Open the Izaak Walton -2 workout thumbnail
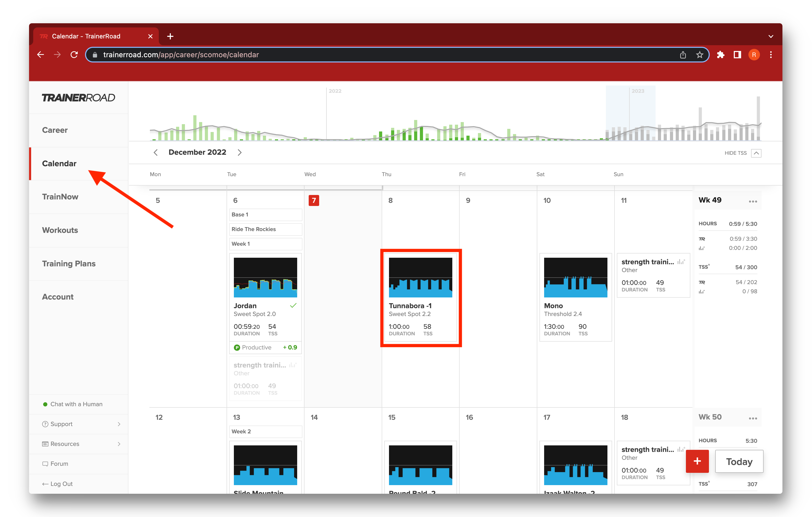812x517 pixels. pos(576,465)
